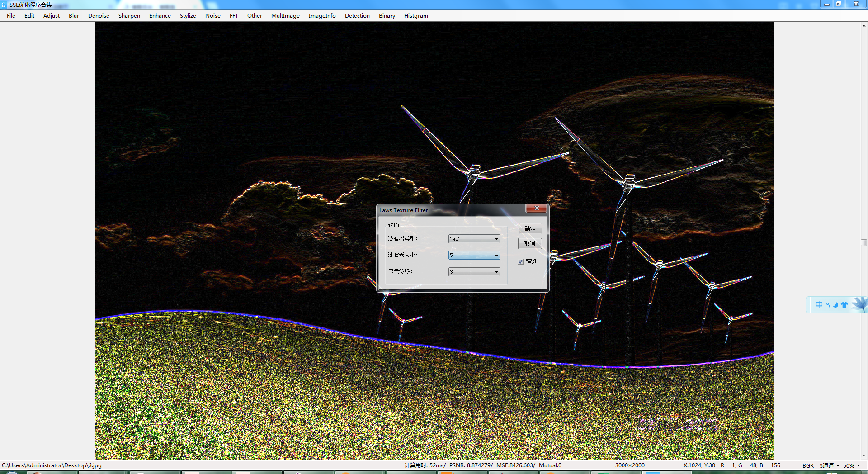This screenshot has width=868, height=474.
Task: Click the scrollbar down arrow
Action: [x=864, y=456]
